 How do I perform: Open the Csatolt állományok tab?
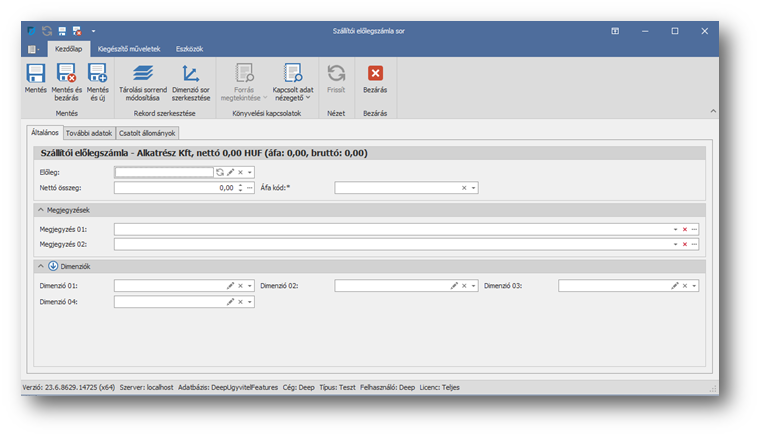point(148,132)
